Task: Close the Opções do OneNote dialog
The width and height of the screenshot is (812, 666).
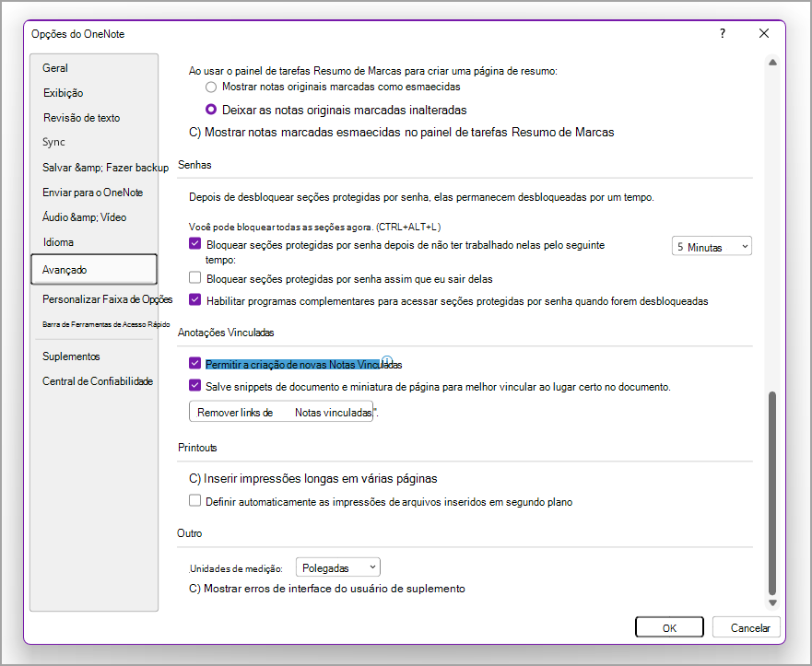Action: click(764, 34)
